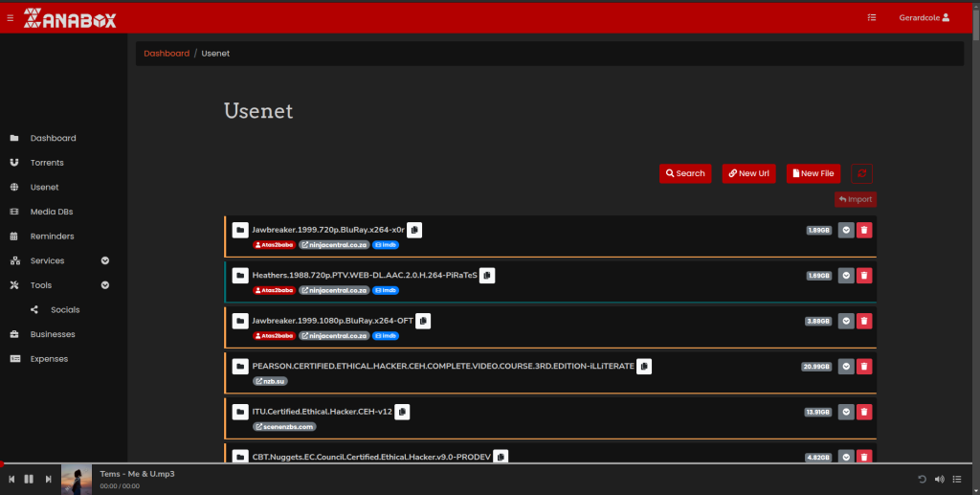Mute the audio player volume
980x495 pixels.
pyautogui.click(x=940, y=479)
